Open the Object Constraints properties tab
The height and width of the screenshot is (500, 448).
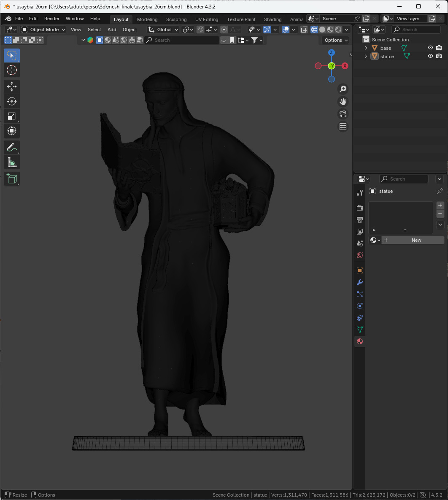coord(360,318)
